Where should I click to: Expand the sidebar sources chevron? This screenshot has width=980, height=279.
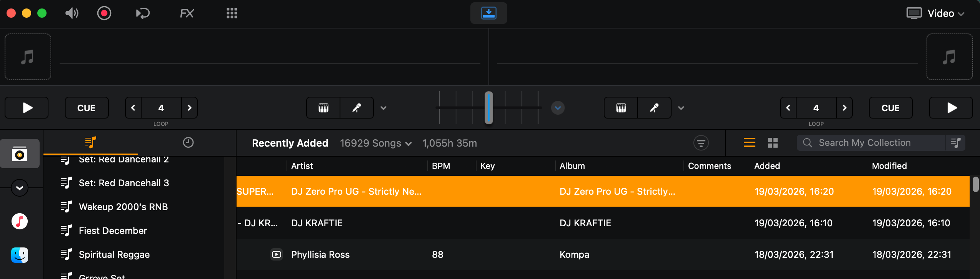[x=20, y=188]
